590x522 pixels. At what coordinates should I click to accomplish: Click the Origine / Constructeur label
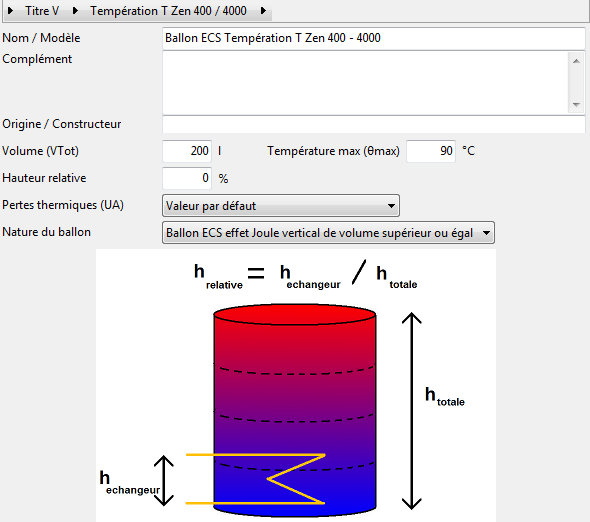[x=61, y=124]
